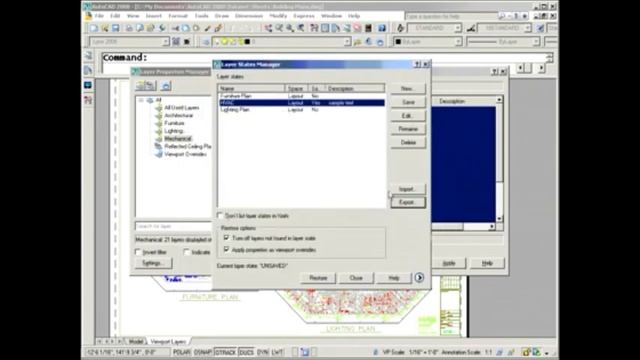Viewport: 640px width, 360px height.
Task: Toggle POLAR in the status bar
Action: coord(182,352)
